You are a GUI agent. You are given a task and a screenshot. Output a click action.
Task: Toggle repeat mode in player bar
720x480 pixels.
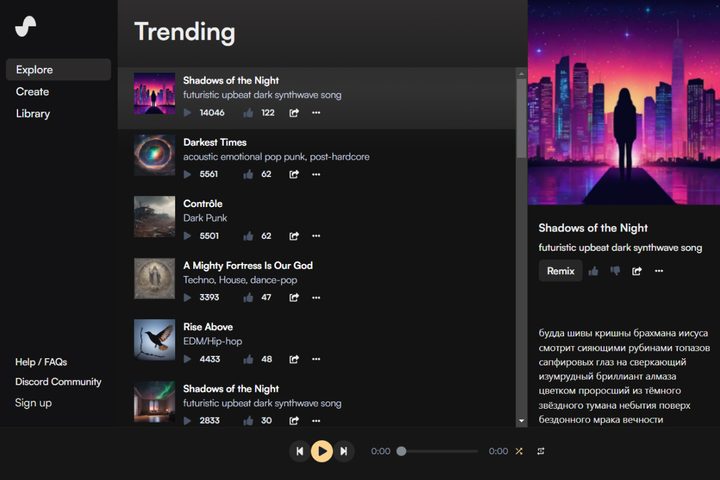541,451
